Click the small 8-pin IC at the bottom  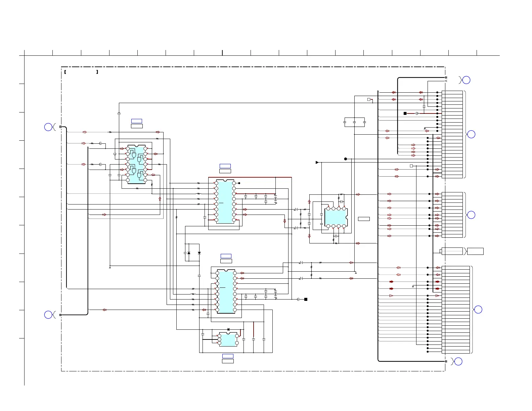228,339
